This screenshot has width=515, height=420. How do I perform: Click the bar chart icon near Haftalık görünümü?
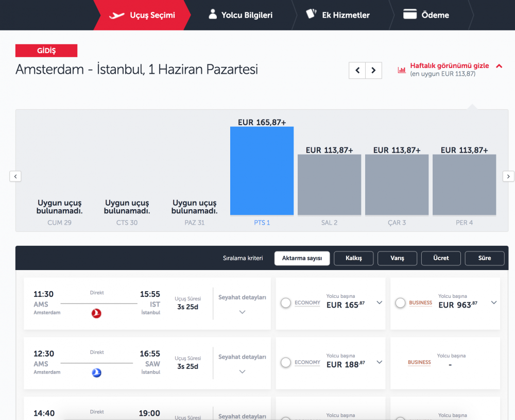point(402,70)
